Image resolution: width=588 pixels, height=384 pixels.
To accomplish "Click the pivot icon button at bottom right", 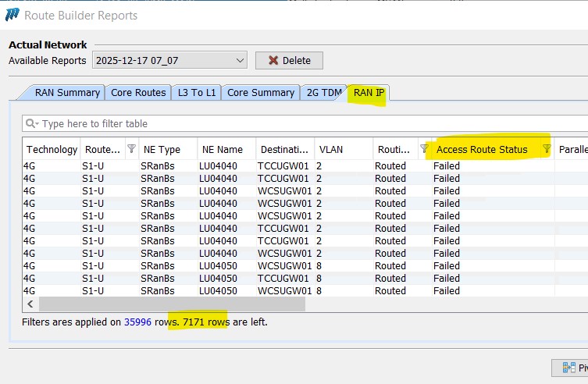I will coord(569,368).
